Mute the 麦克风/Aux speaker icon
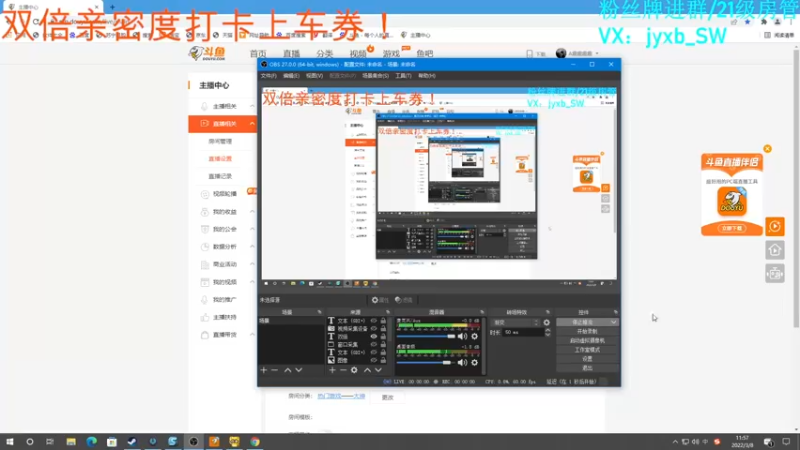800x450 pixels. click(x=462, y=336)
